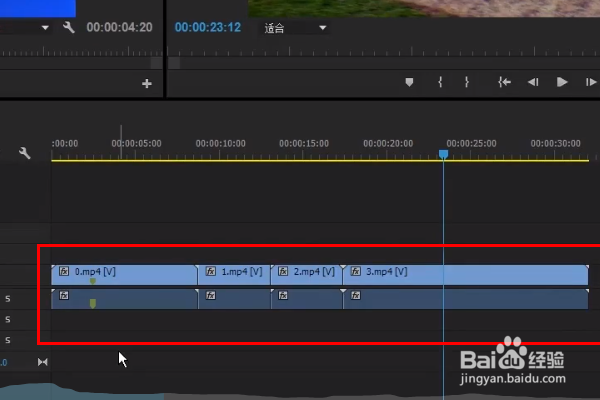Viewport: 600px width, 400px height.
Task: Click source monitor scrub ruler
Action: [81, 52]
